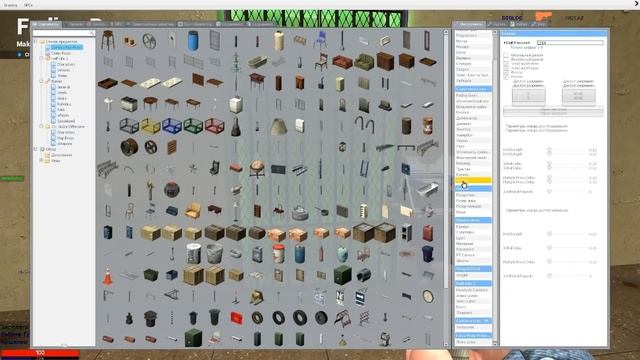The width and height of the screenshot is (640, 360).
Task: Click the wide button below key binders
Action: click(x=553, y=111)
